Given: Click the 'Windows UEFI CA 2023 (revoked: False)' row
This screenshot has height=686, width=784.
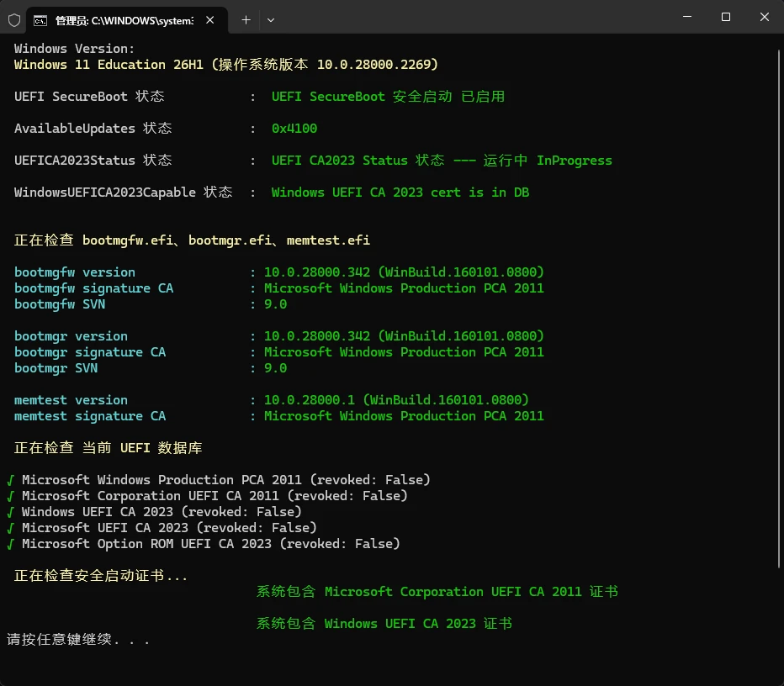Looking at the screenshot, I should [x=155, y=512].
